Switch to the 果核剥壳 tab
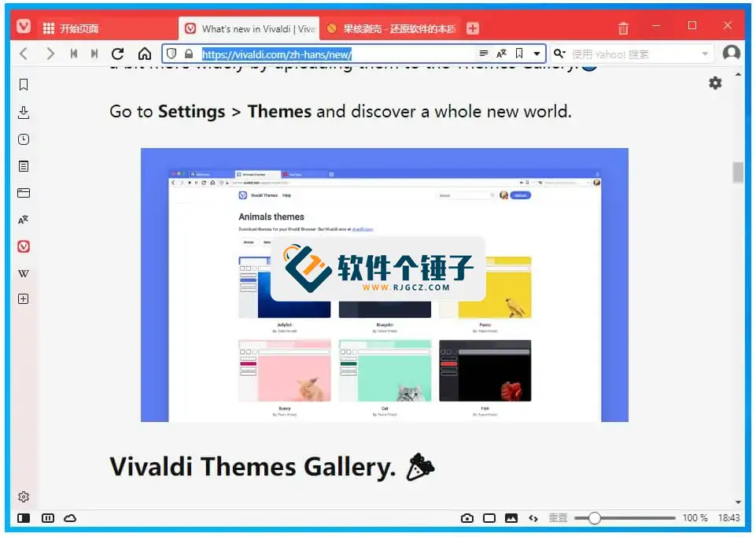Image resolution: width=756 pixels, height=537 pixels. tap(390, 28)
